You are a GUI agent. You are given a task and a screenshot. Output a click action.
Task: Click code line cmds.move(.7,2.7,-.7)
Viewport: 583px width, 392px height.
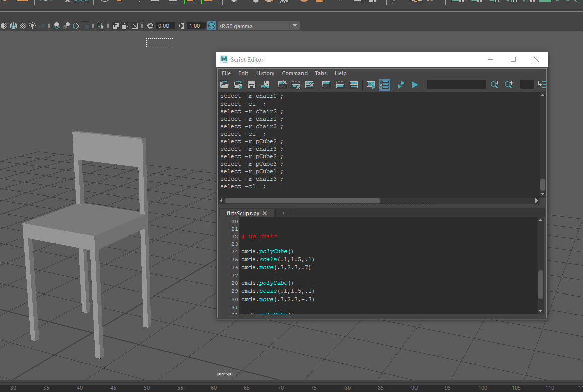click(278, 299)
